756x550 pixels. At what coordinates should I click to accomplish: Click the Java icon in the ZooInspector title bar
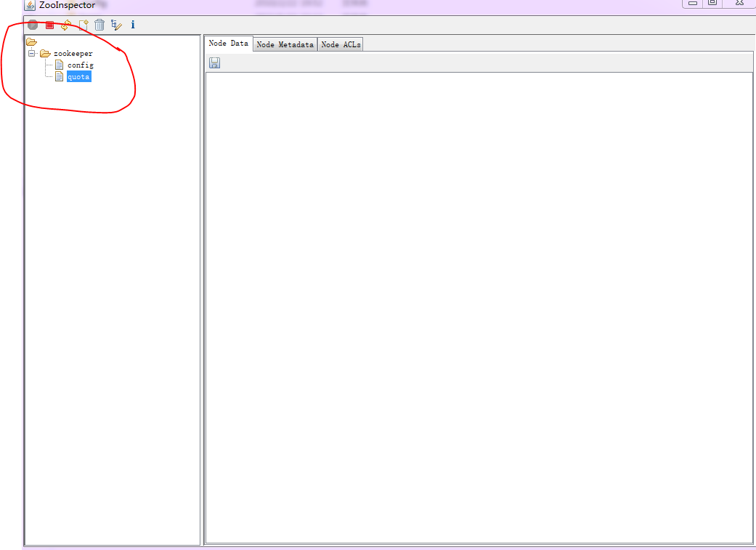pos(30,5)
